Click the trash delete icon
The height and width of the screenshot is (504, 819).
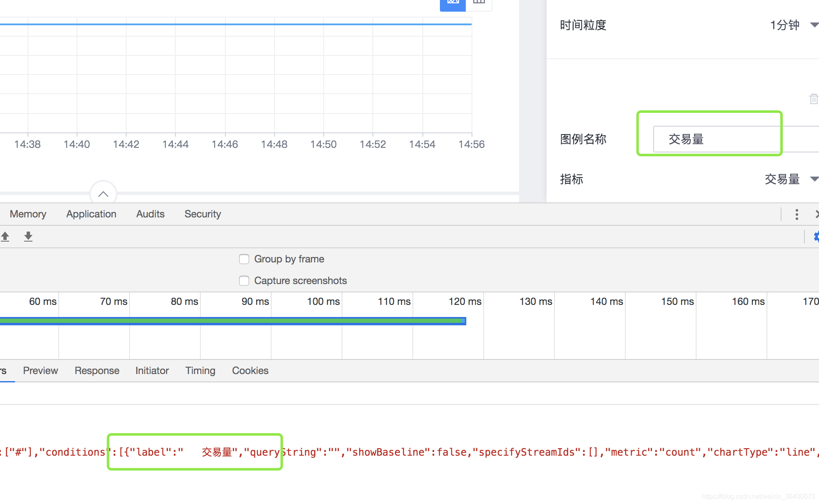pyautogui.click(x=814, y=99)
